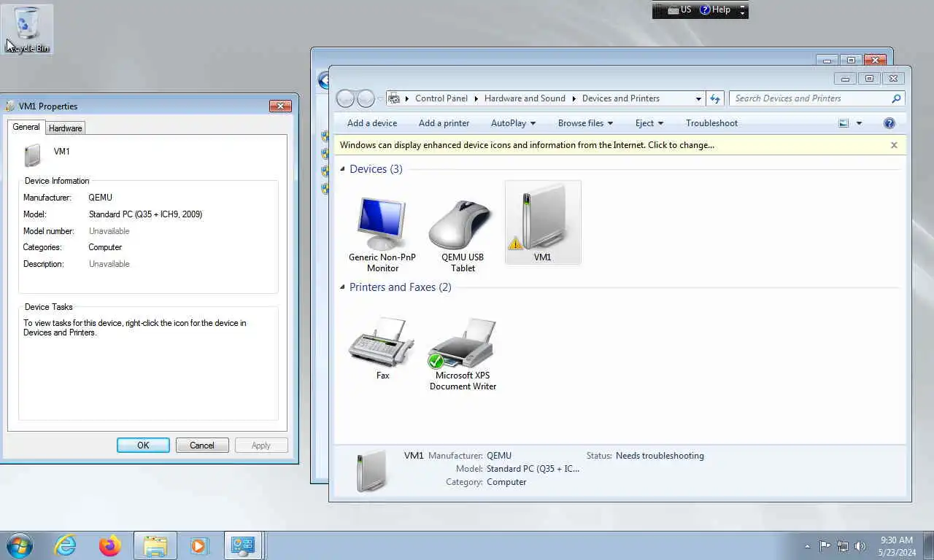Click Hardware and Sound breadcrumb
The width and height of the screenshot is (934, 560).
coord(525,98)
